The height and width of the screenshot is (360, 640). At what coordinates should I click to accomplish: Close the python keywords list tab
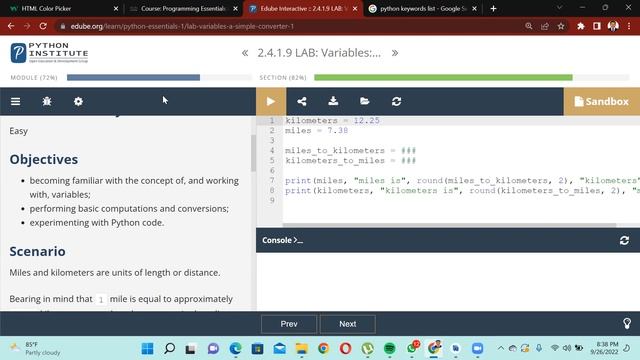click(474, 8)
